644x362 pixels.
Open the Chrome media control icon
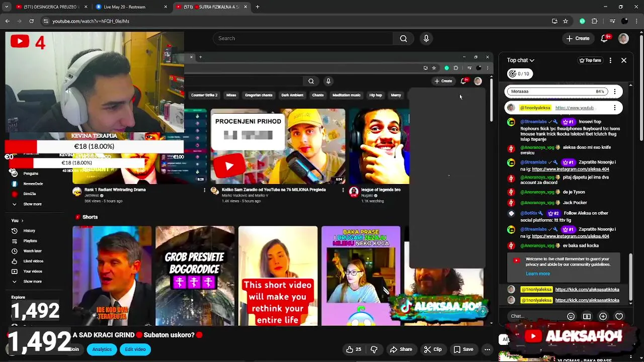[612, 21]
